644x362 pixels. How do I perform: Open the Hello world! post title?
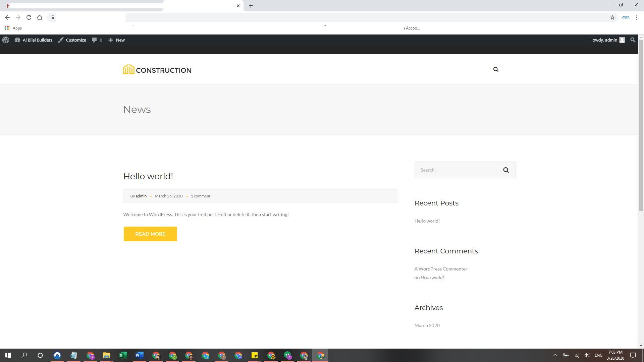(148, 176)
